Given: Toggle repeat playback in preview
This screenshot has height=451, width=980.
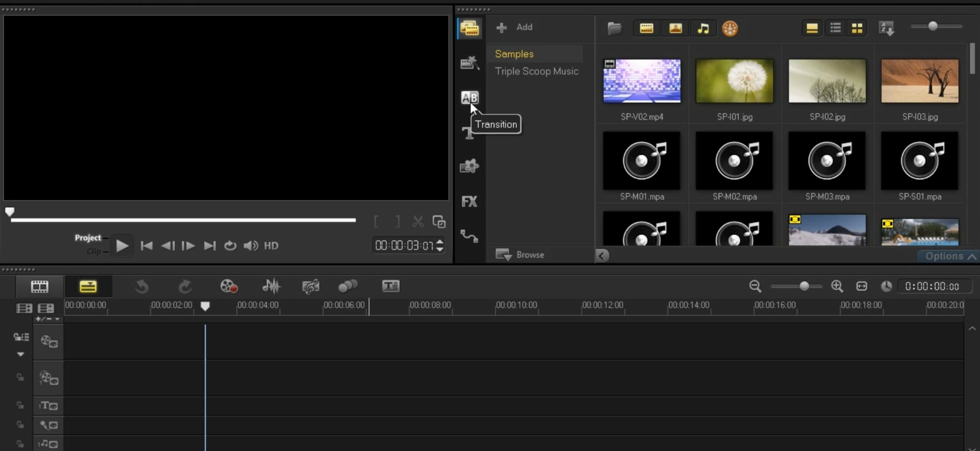Looking at the screenshot, I should point(230,246).
